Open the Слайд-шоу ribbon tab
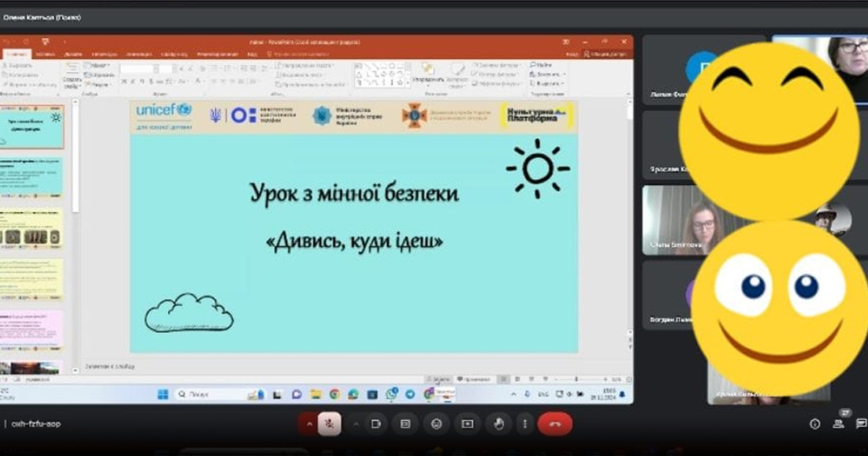The image size is (868, 456). pyautogui.click(x=175, y=54)
